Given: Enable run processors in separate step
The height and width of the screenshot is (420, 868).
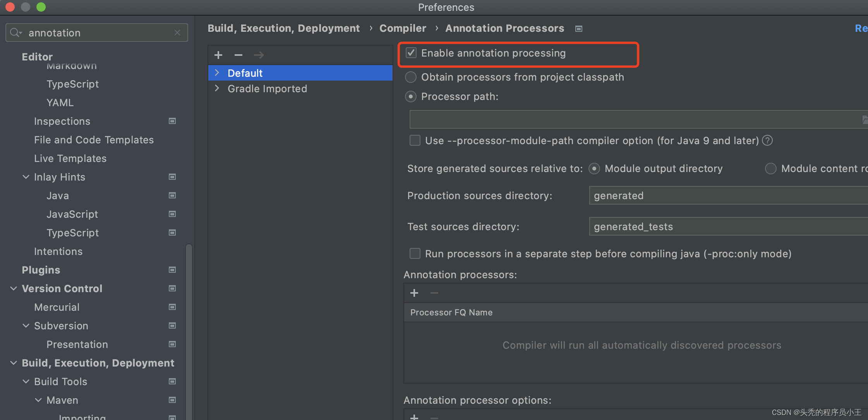Looking at the screenshot, I should [415, 253].
